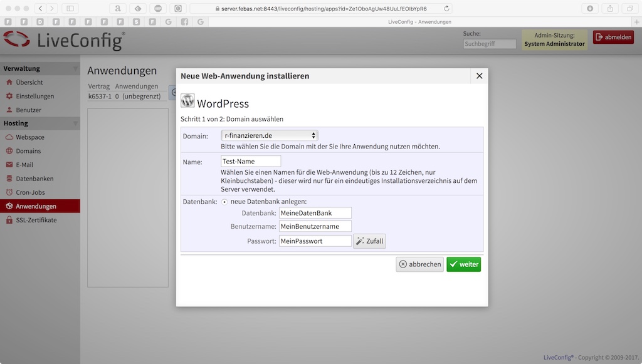
Task: Open Benutzer via its person icon
Action: point(9,110)
